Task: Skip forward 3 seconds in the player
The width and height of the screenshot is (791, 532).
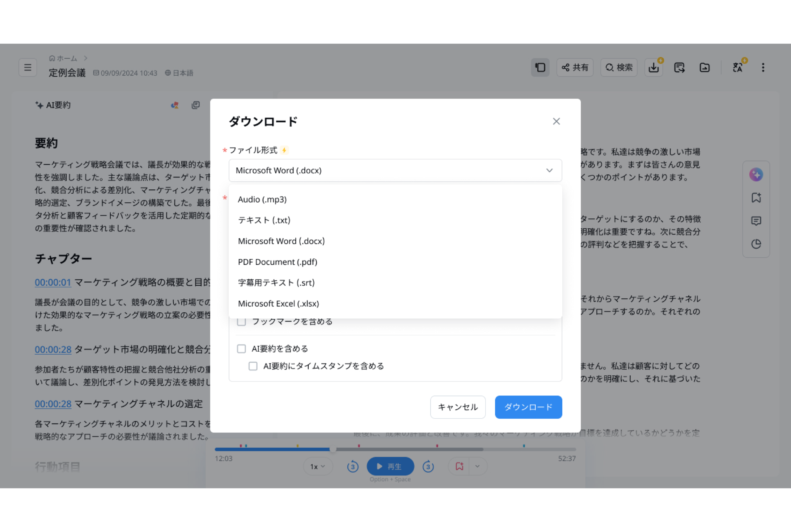Action: point(428,467)
